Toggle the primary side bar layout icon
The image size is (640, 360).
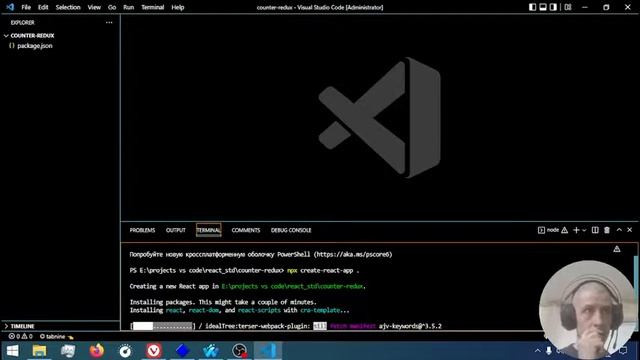click(532, 7)
